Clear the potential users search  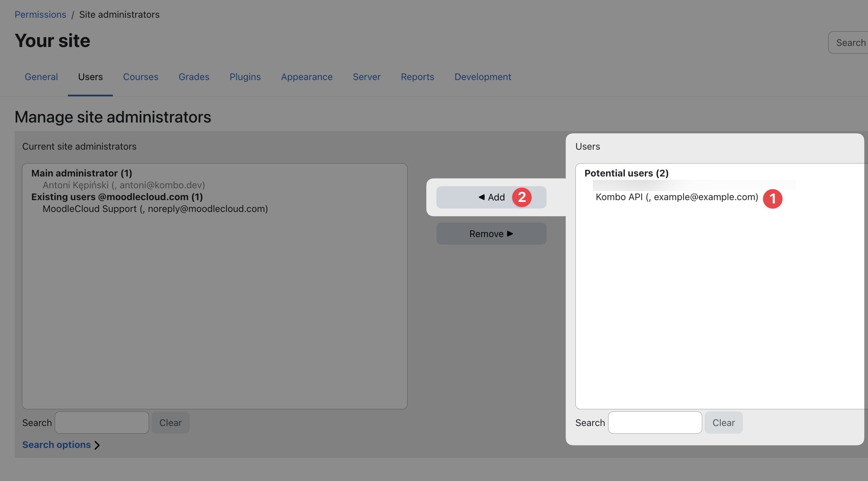click(x=723, y=423)
